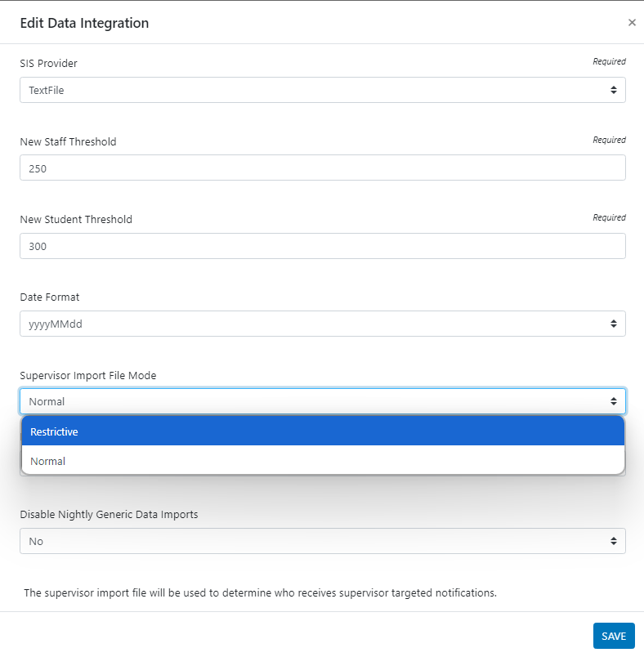Click the New Staff Threshold label
This screenshot has width=644, height=657.
(68, 141)
